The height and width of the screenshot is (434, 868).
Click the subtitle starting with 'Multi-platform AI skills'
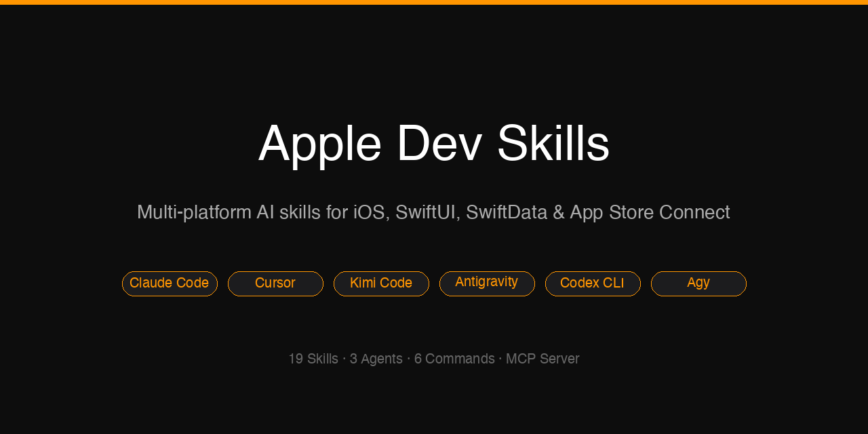click(434, 212)
